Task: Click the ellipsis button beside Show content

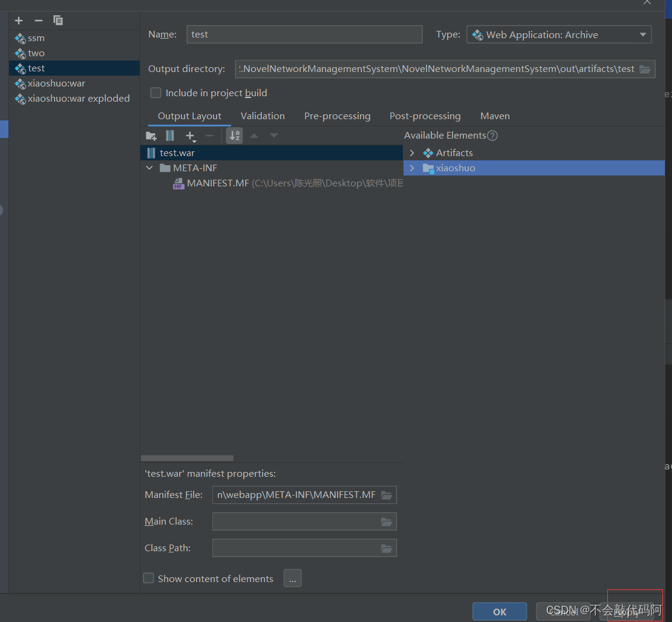Action: tap(292, 578)
